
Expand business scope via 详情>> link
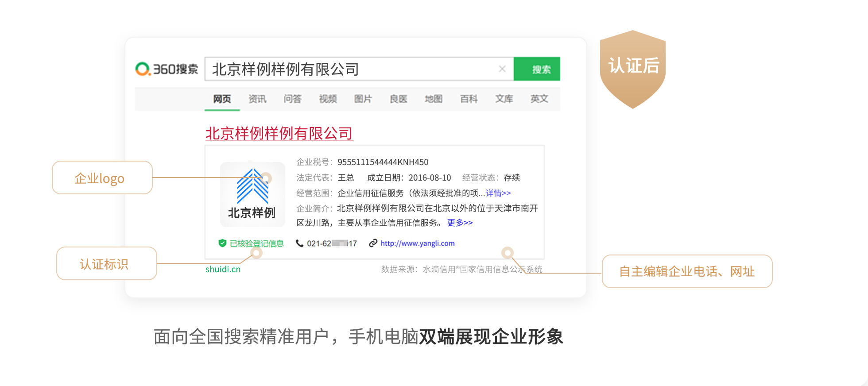(498, 193)
